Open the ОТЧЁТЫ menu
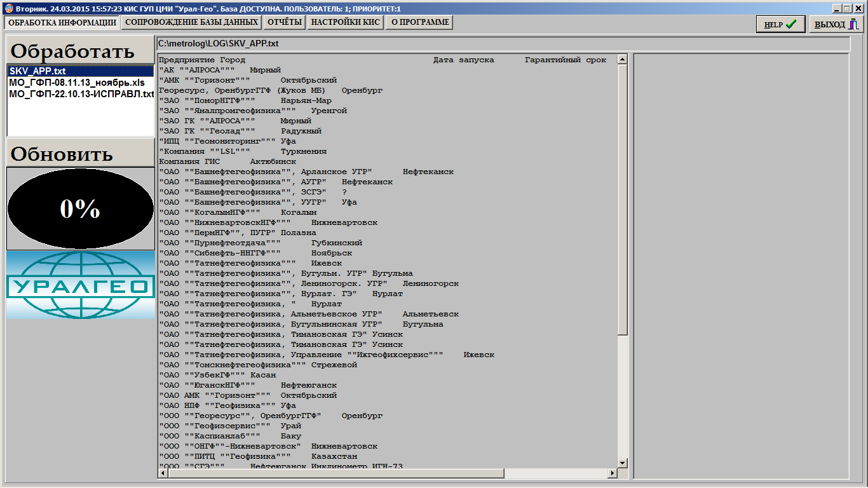This screenshot has width=868, height=488. (x=285, y=22)
